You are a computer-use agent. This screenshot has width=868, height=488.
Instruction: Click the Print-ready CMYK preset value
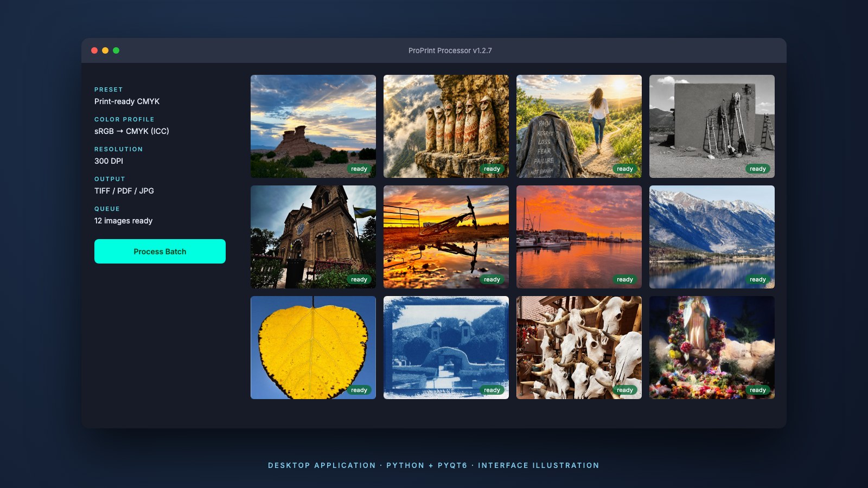click(127, 101)
